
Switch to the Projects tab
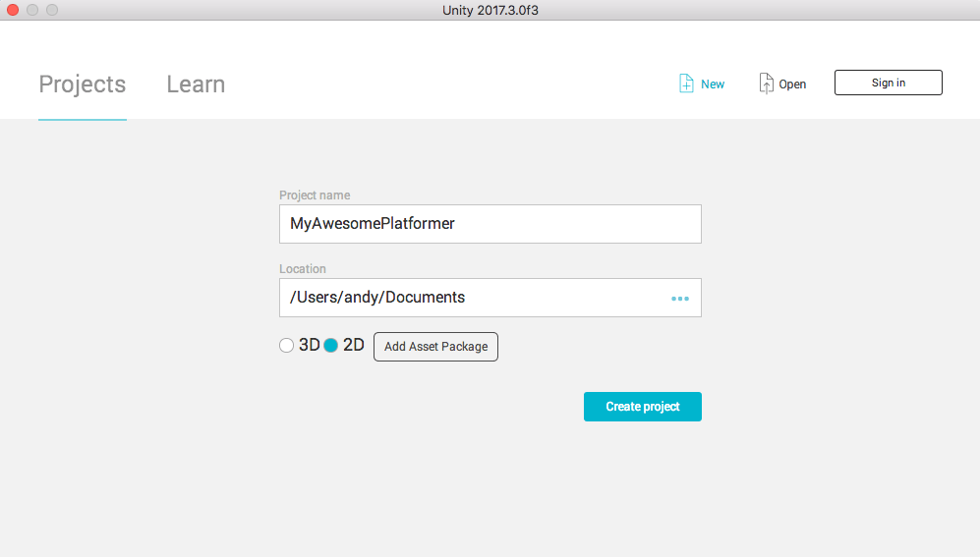[x=83, y=84]
